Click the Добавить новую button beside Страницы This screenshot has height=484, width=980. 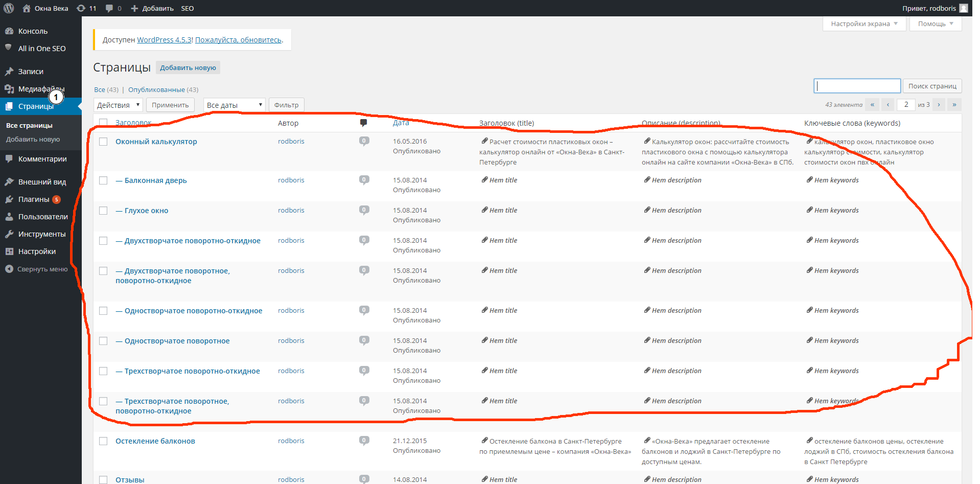coord(188,67)
